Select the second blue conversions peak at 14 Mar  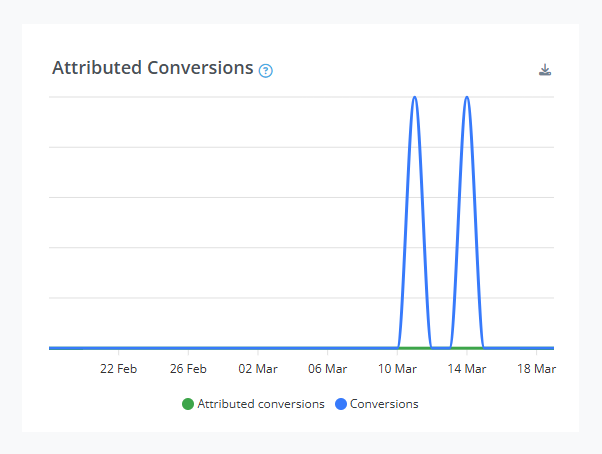point(467,97)
